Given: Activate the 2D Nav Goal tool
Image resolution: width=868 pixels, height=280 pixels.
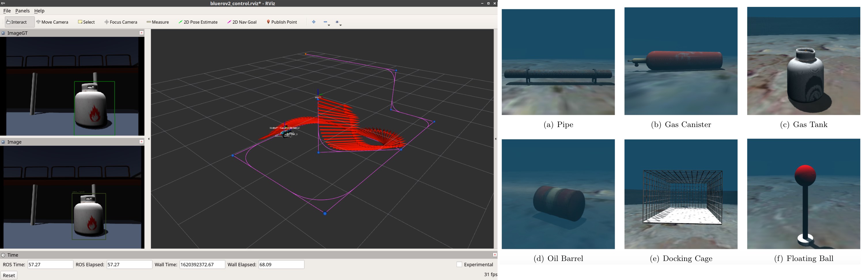Looking at the screenshot, I should [242, 22].
